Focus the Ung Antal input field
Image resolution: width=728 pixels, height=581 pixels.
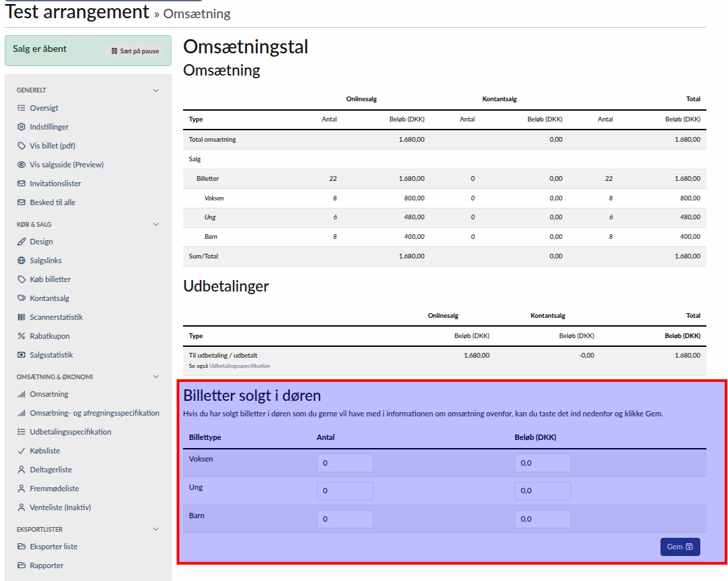345,491
